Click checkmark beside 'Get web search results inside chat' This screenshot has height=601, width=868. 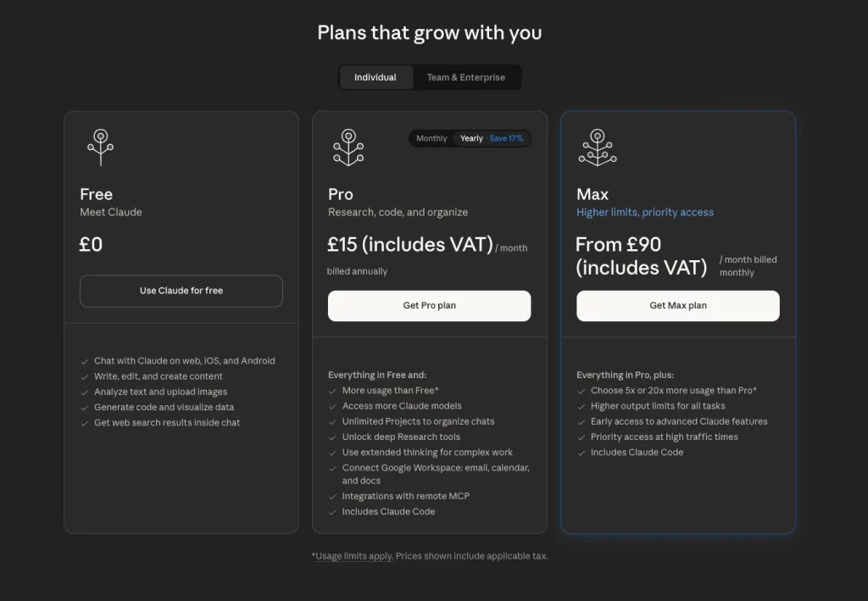(85, 423)
